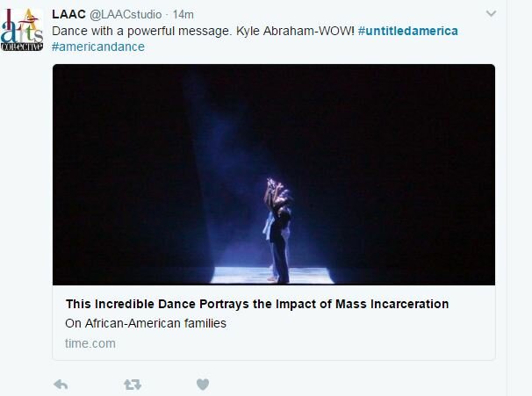
Task: Click the time.com source link
Action: click(90, 343)
